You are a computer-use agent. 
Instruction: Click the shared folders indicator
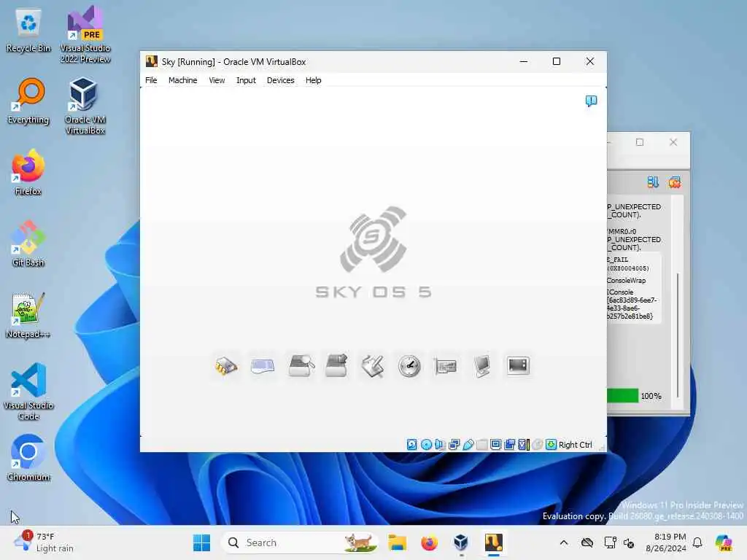[481, 444]
